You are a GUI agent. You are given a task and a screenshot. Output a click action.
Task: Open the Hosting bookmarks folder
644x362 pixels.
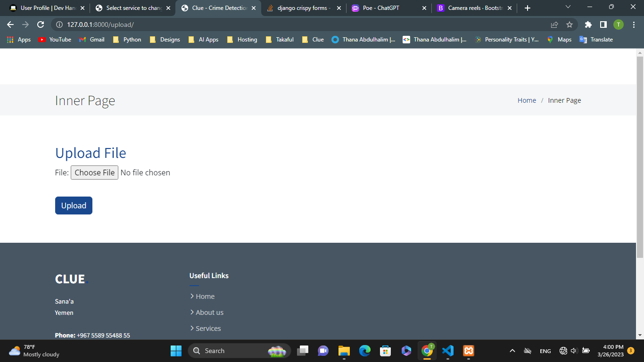coord(242,40)
